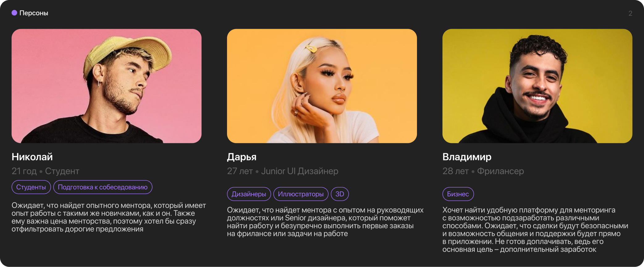The width and height of the screenshot is (644, 267).
Task: Select the Бизнес tag chip
Action: pos(458,194)
